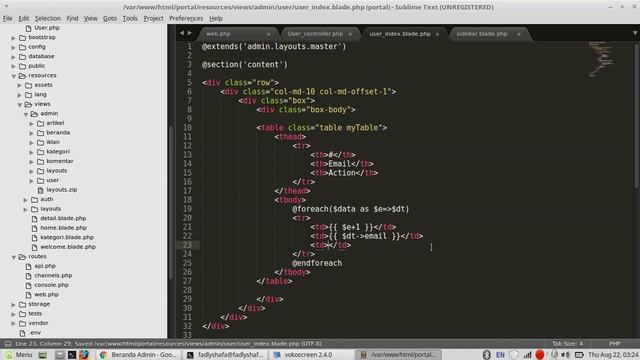Collapse the routes folder
This screenshot has width=640, height=360.
pos(13,257)
